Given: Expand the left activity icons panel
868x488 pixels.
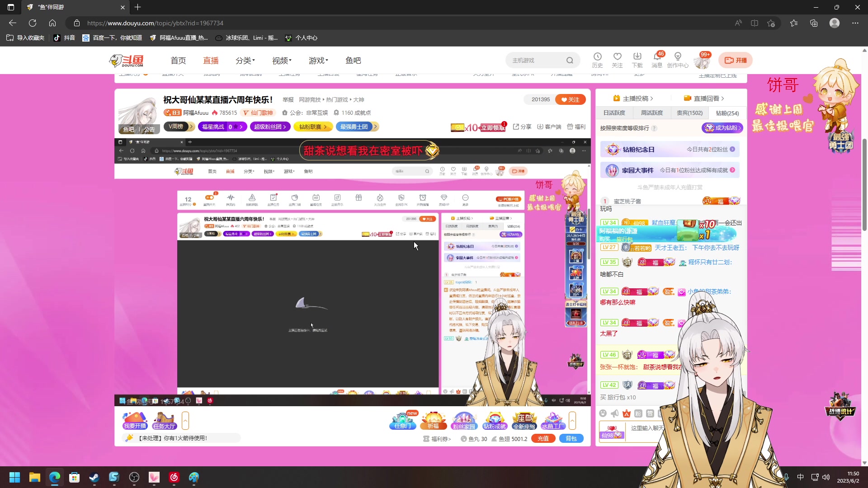Looking at the screenshot, I should tap(185, 421).
